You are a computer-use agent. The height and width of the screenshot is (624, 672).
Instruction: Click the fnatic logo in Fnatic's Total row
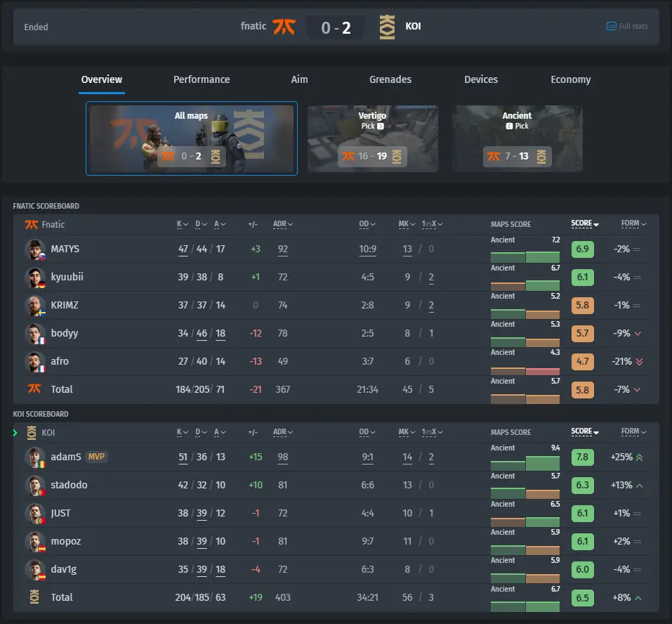34,389
